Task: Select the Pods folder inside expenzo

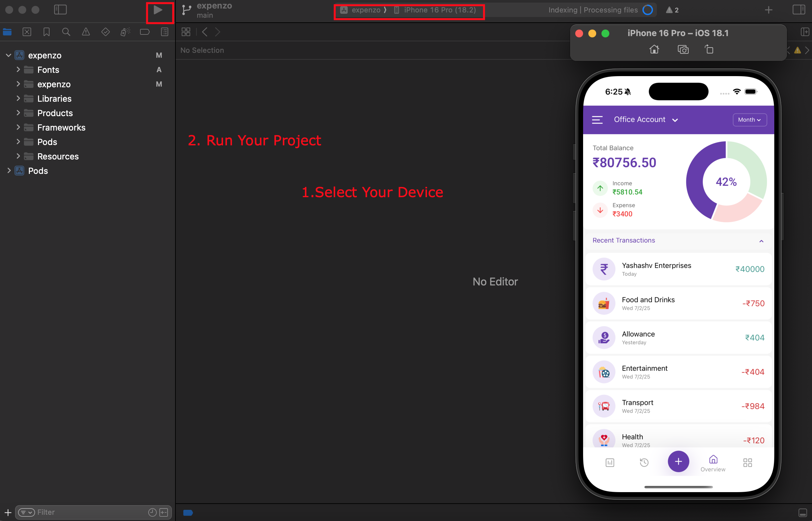Action: [47, 142]
